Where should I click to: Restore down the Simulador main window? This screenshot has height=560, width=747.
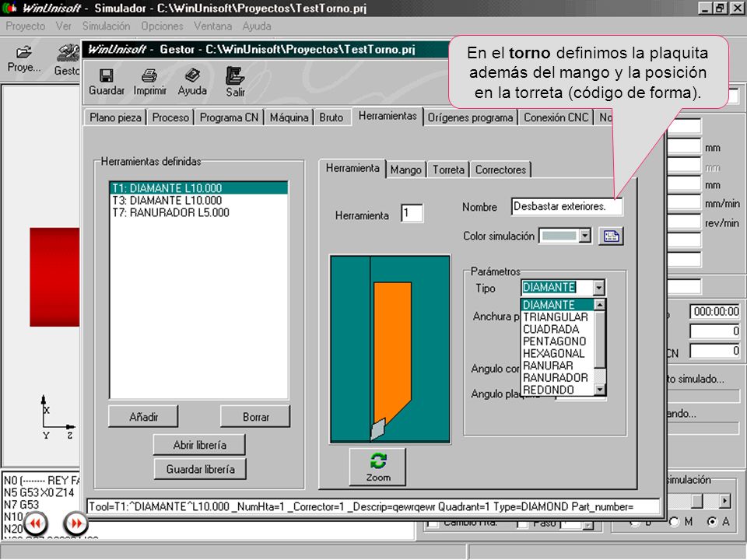click(719, 8)
